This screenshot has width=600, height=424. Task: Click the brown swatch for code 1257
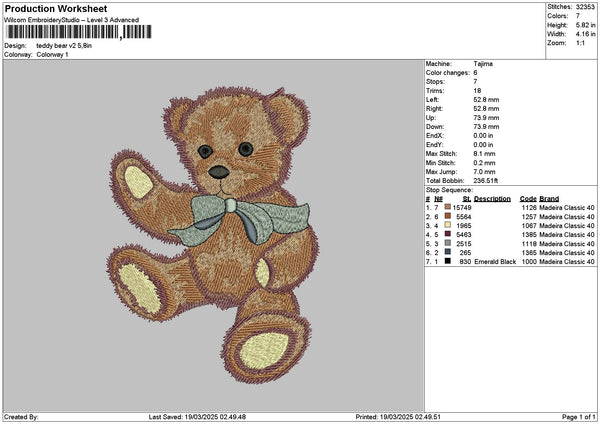(x=447, y=216)
